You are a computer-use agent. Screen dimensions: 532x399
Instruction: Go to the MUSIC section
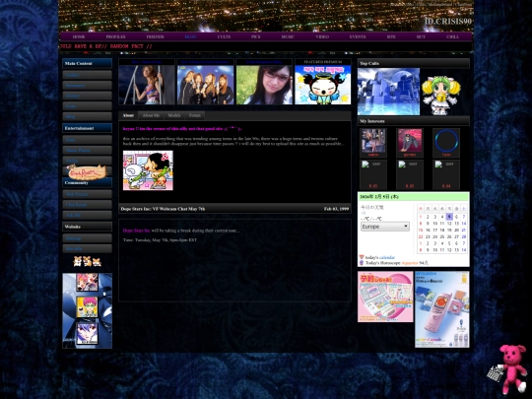coord(288,36)
